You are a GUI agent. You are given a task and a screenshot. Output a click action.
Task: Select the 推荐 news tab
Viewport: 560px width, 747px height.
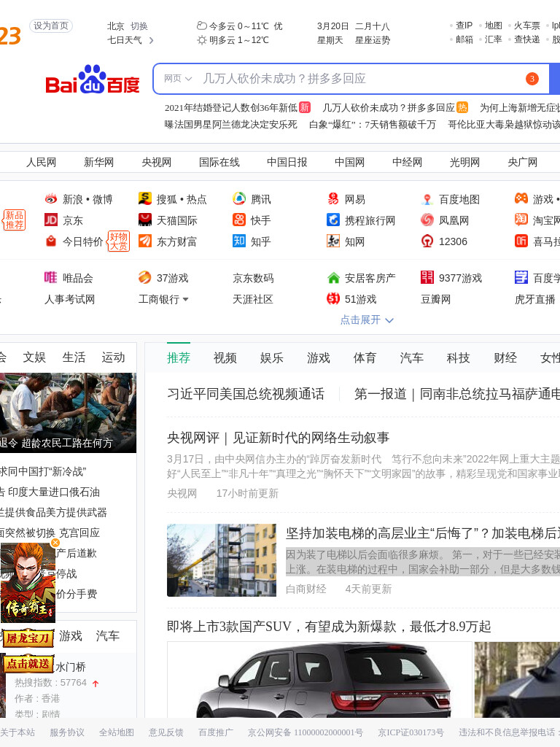point(179,357)
